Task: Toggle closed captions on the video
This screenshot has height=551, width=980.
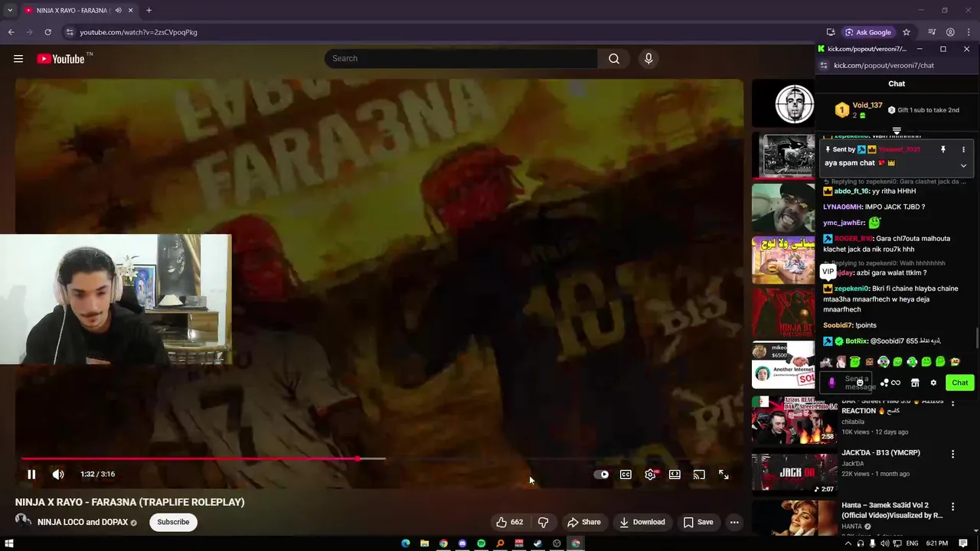Action: pyautogui.click(x=626, y=474)
